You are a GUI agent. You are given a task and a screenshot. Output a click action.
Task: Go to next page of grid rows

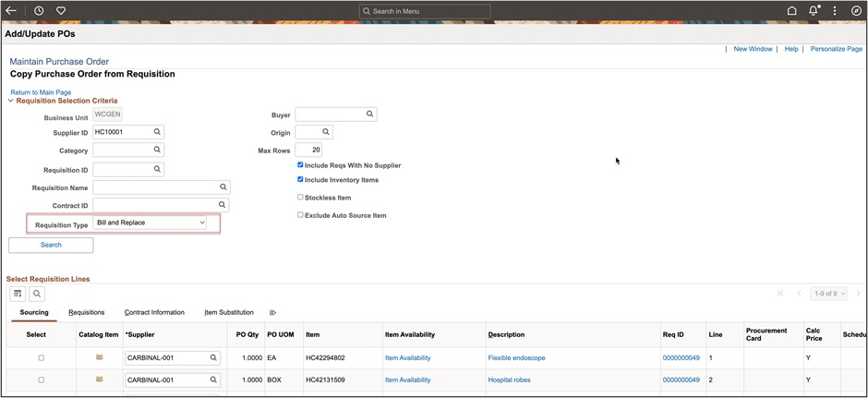coord(858,294)
